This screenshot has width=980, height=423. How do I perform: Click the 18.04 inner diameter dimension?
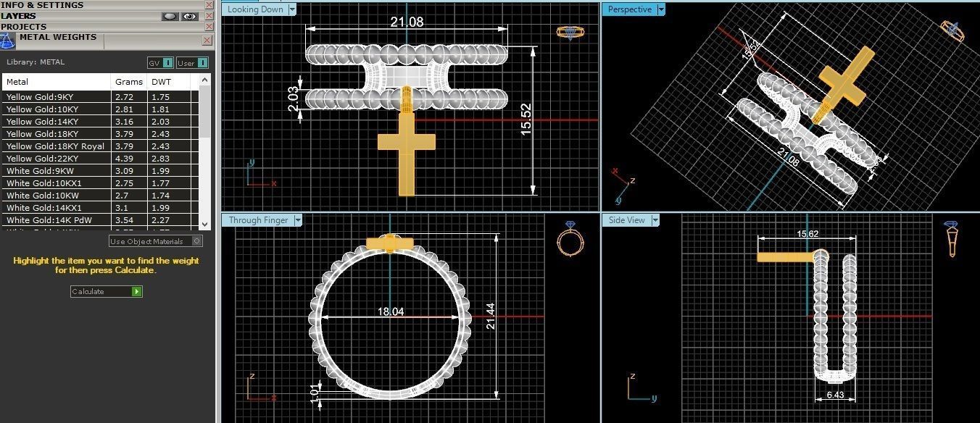click(391, 311)
